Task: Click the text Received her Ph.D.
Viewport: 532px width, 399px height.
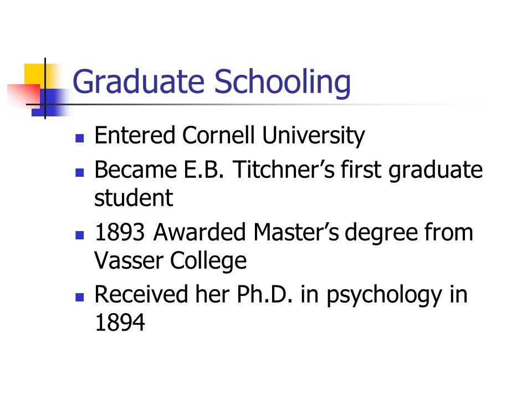Action: (193, 294)
